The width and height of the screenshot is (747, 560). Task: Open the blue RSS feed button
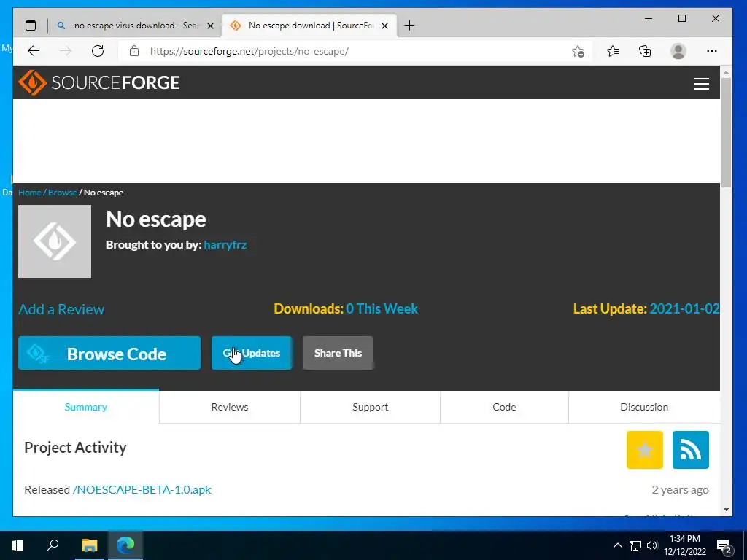click(x=690, y=450)
